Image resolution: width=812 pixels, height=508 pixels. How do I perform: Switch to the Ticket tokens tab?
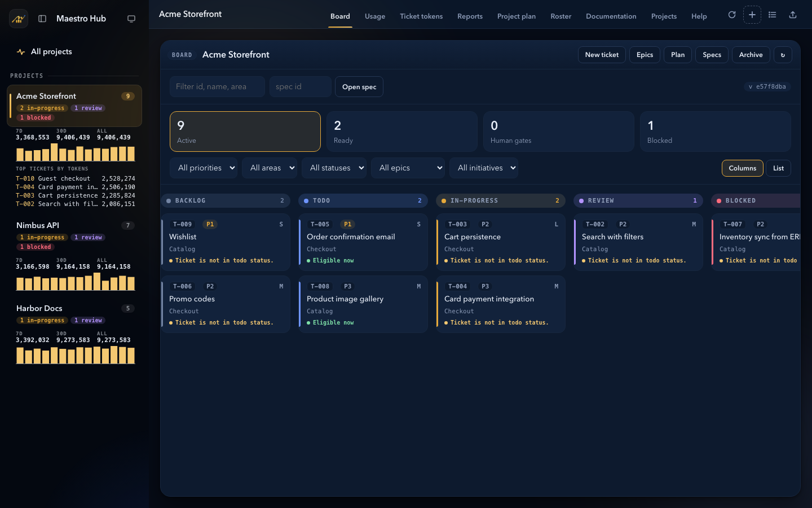pos(421,16)
